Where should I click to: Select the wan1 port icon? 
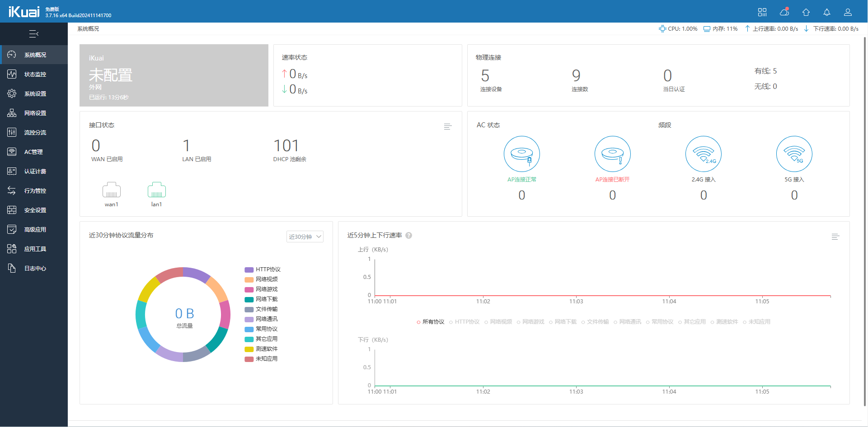112,190
